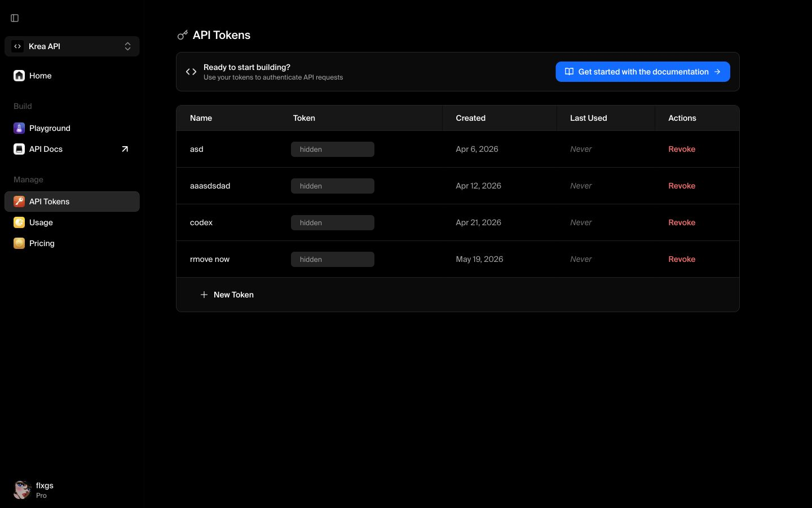Viewport: 812px width, 508px height.
Task: Open the Playground page
Action: point(72,128)
